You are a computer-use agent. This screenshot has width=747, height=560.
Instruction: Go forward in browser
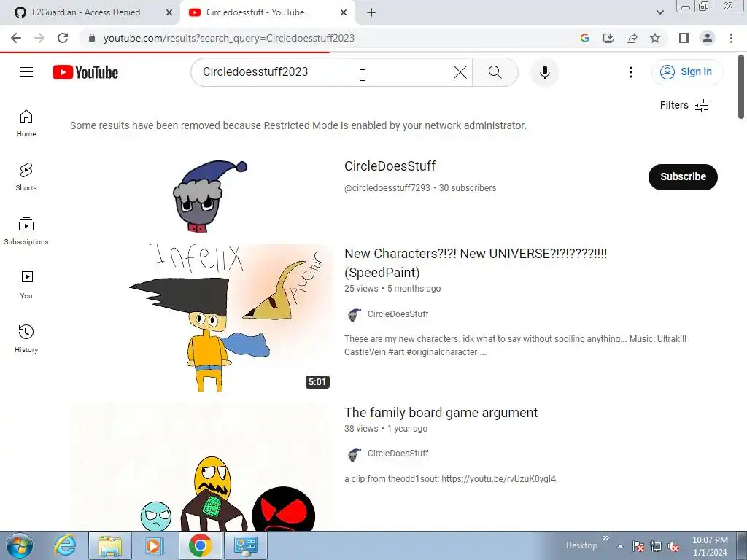pos(39,38)
